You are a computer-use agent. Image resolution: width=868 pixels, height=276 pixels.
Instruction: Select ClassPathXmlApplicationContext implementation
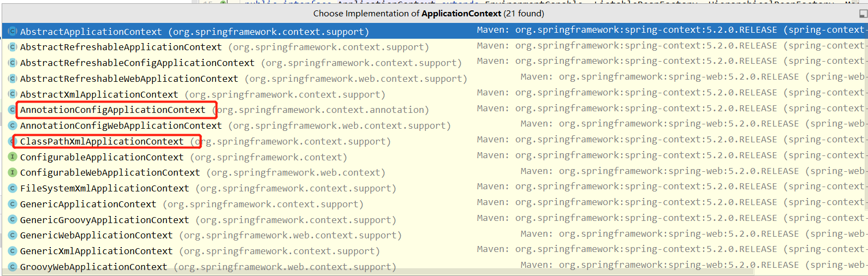[102, 142]
